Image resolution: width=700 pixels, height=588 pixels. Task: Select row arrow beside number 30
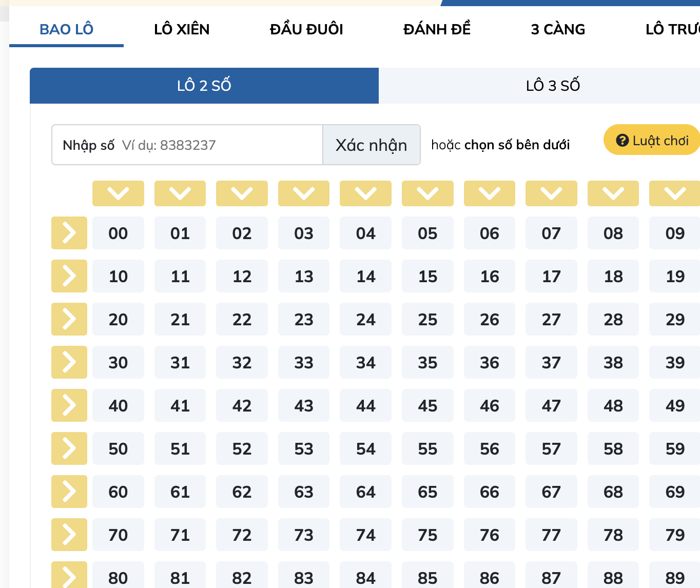69,362
